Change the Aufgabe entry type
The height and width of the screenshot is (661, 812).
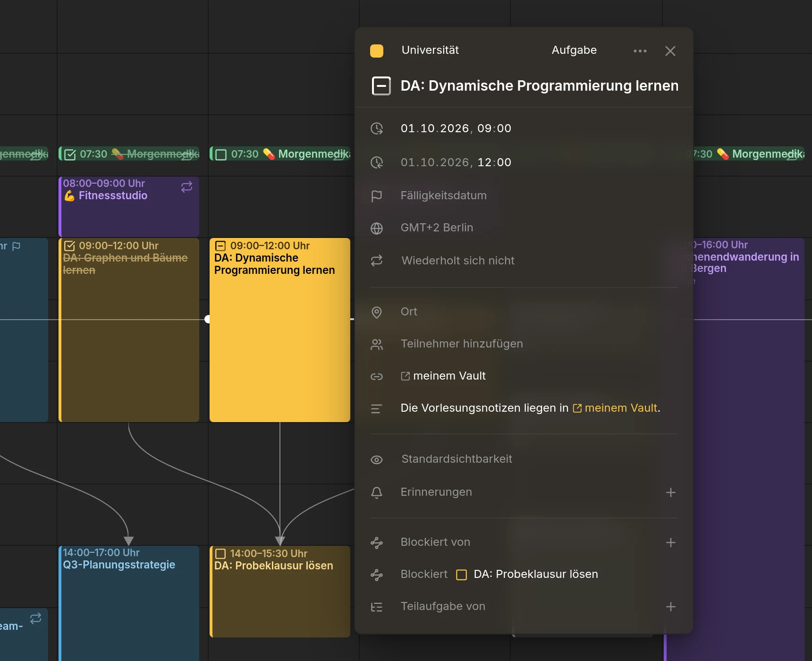pos(574,50)
